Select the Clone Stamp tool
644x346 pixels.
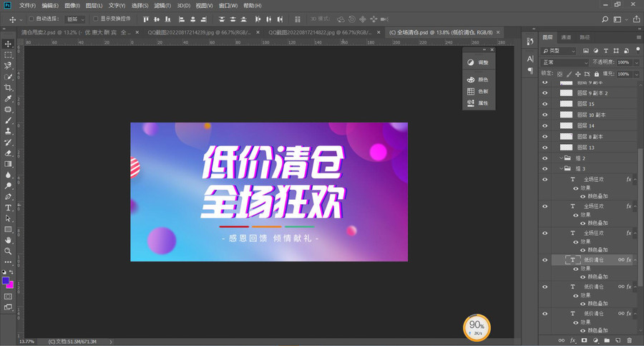[x=8, y=131]
